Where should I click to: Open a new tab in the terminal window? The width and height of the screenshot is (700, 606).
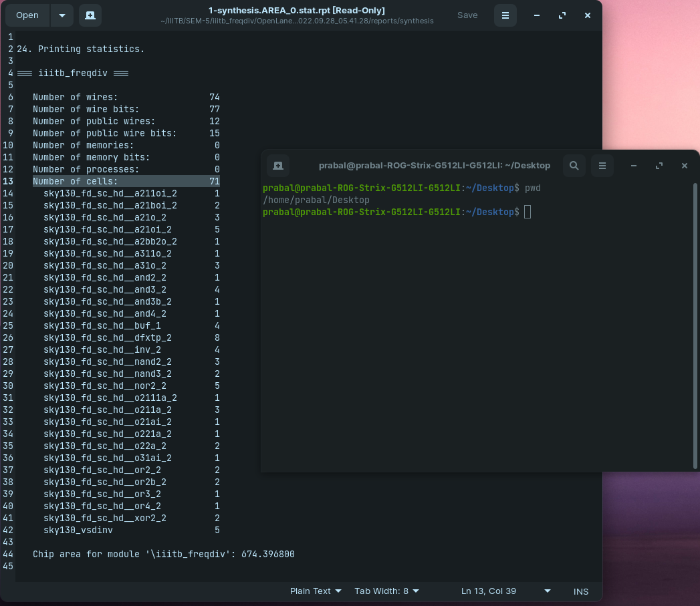point(278,165)
